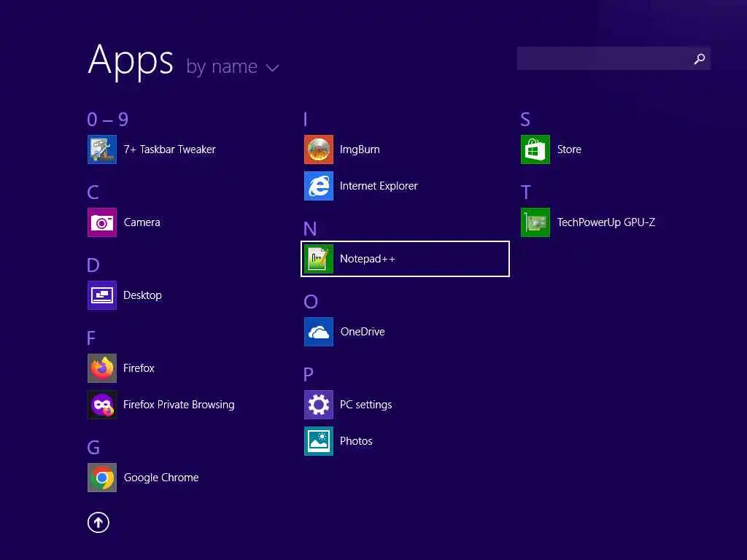Select the "P" group header
The height and width of the screenshot is (560, 747).
pyautogui.click(x=309, y=375)
